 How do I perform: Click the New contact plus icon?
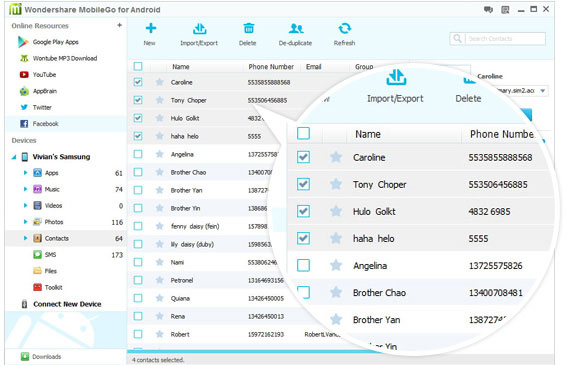pos(150,28)
